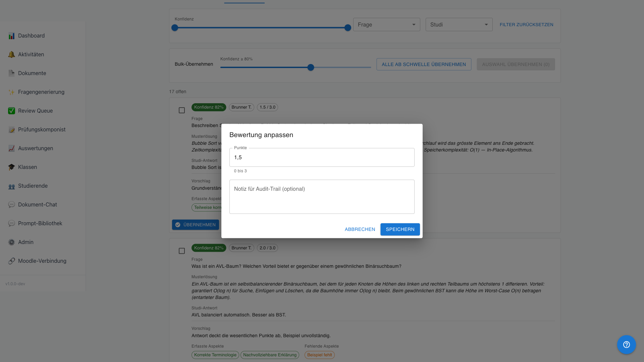Click the checkmark icon on Übernehmen button
Viewport: 644px width, 362px height.
click(178, 225)
